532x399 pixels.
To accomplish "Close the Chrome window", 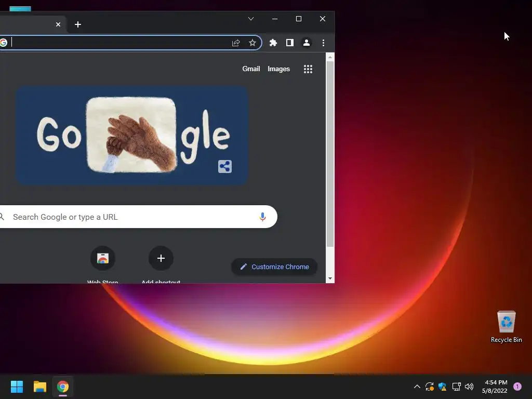I will point(323,19).
